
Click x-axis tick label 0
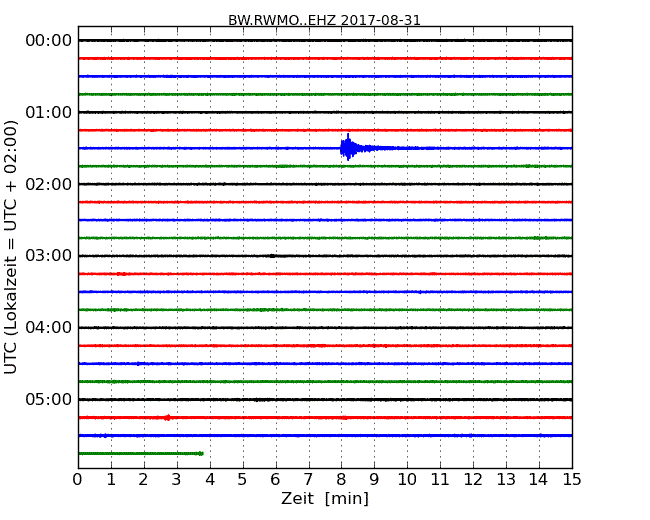click(78, 480)
